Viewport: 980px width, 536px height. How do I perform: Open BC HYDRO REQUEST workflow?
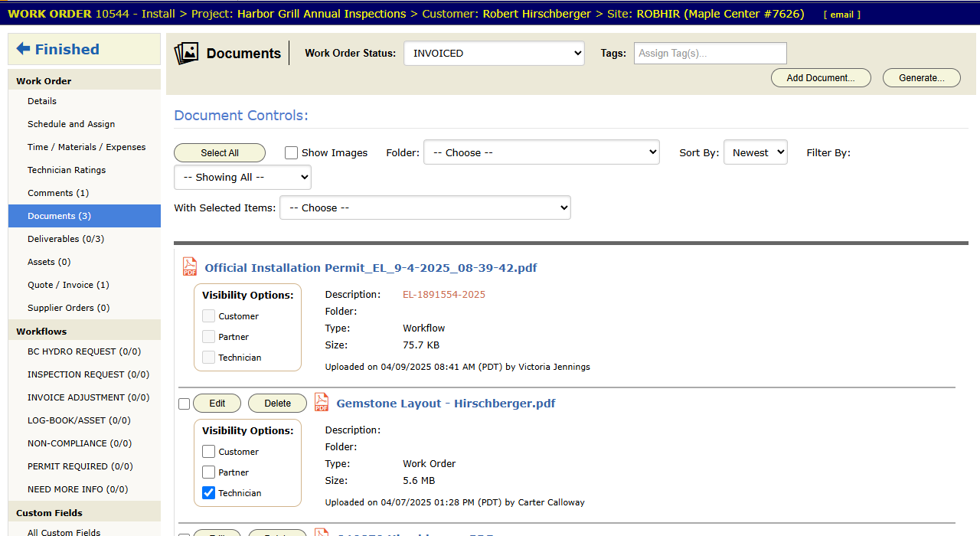[x=84, y=351]
